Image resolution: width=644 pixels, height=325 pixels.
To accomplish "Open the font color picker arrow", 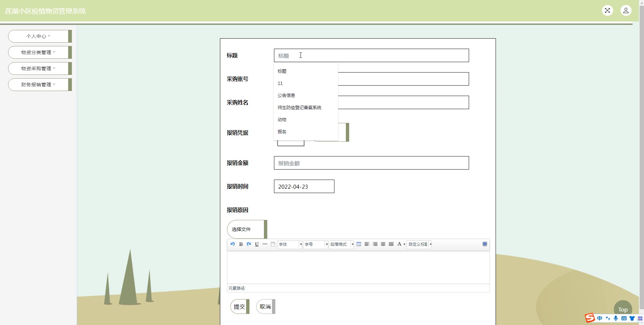I will (404, 244).
